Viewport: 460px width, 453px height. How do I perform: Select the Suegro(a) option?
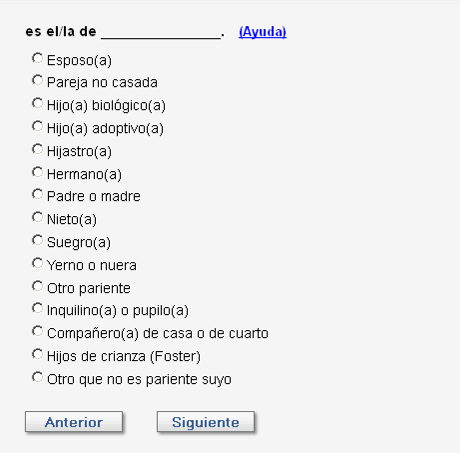coord(37,240)
